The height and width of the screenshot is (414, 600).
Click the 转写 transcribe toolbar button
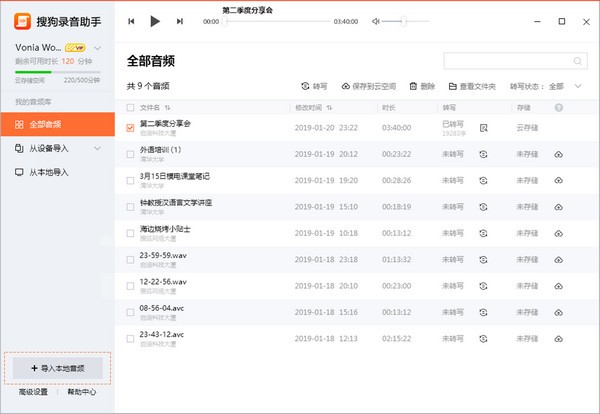314,87
